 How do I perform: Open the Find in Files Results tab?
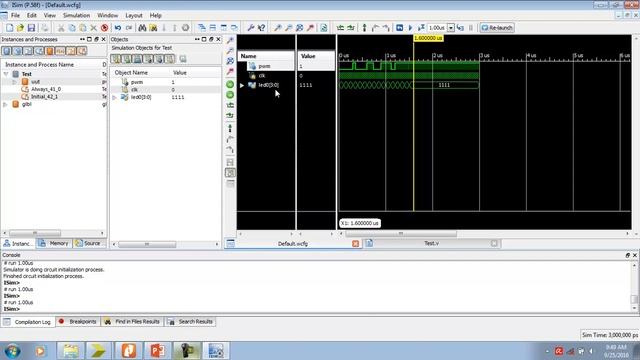132,322
